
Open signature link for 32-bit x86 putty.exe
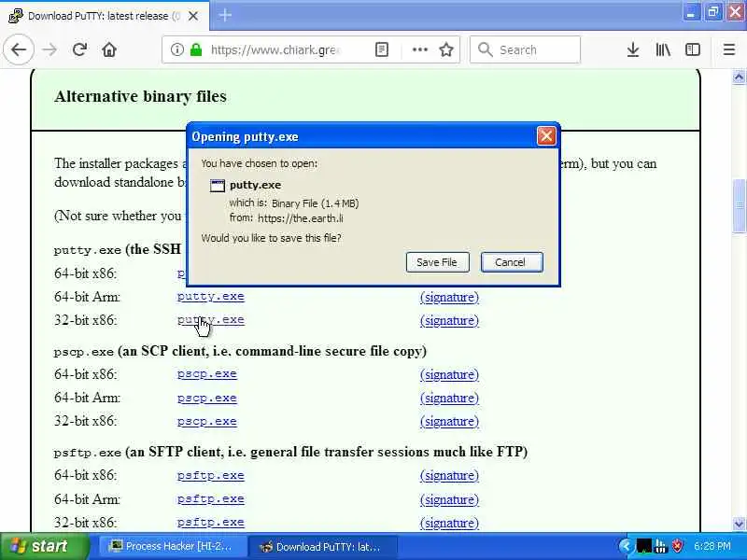coord(449,320)
